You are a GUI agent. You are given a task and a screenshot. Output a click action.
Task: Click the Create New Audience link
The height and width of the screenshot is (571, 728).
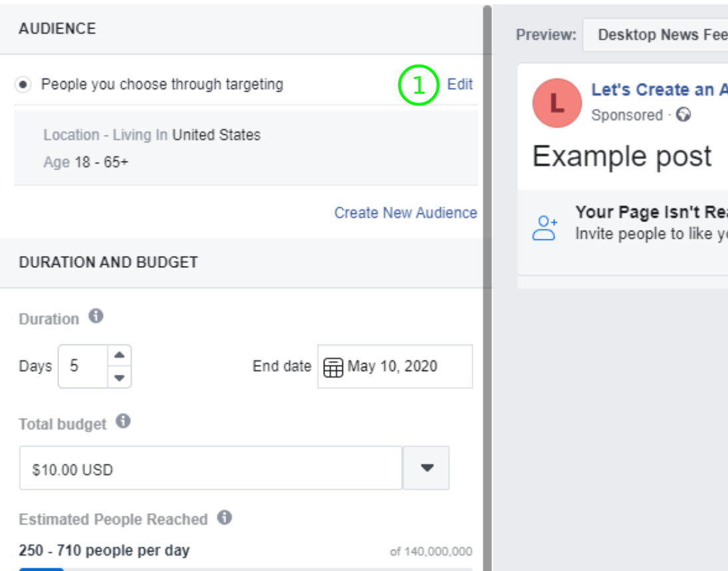405,213
